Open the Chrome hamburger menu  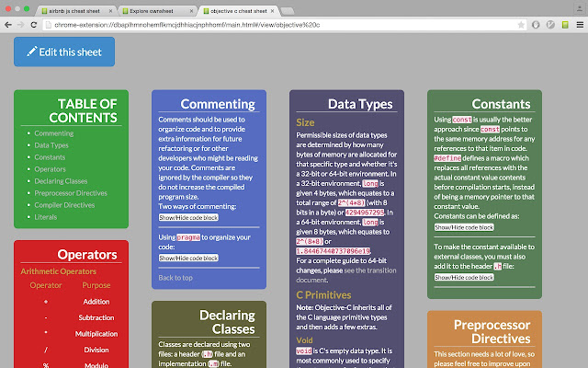point(580,25)
